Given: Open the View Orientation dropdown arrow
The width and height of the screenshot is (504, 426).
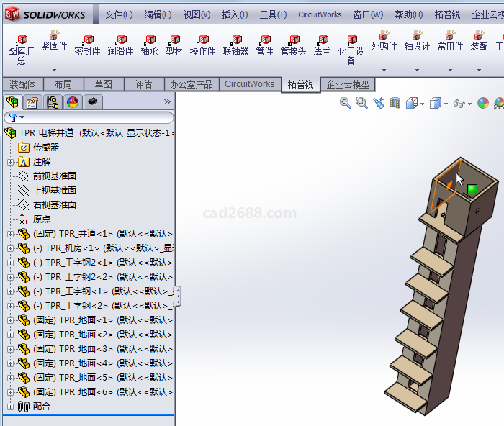Looking at the screenshot, I should click(x=421, y=104).
